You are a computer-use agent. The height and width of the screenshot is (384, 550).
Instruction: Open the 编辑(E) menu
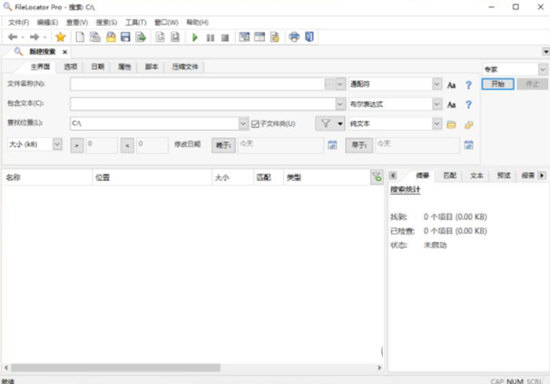coord(47,22)
